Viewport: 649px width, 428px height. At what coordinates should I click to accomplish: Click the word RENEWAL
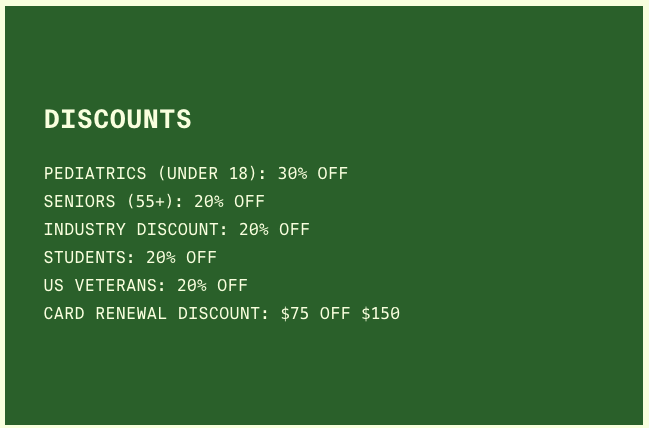[132, 313]
